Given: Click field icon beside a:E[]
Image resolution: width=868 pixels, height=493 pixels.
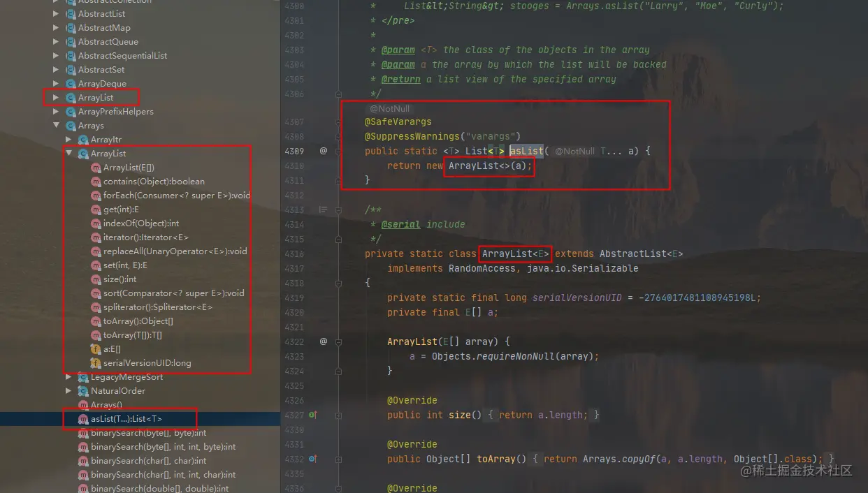Looking at the screenshot, I should [x=96, y=349].
